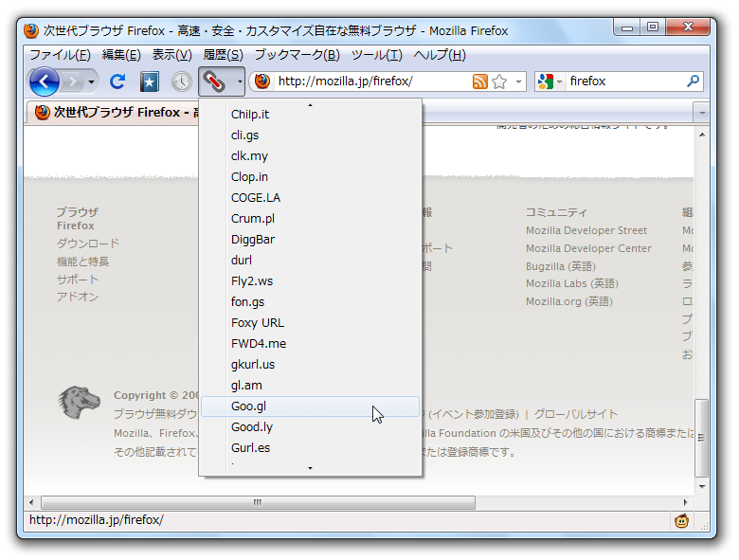This screenshot has width=739, height=560.
Task: Choose durl from the shortener list
Action: click(310, 260)
